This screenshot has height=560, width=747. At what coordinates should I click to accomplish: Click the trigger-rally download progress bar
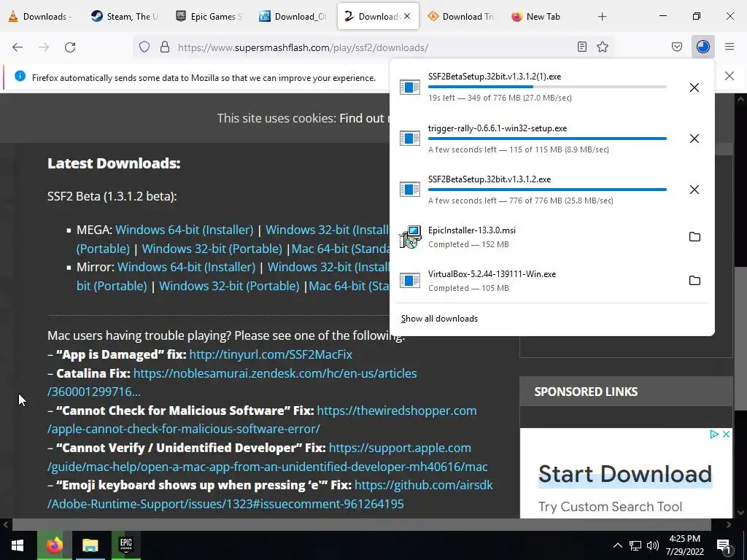(x=547, y=139)
